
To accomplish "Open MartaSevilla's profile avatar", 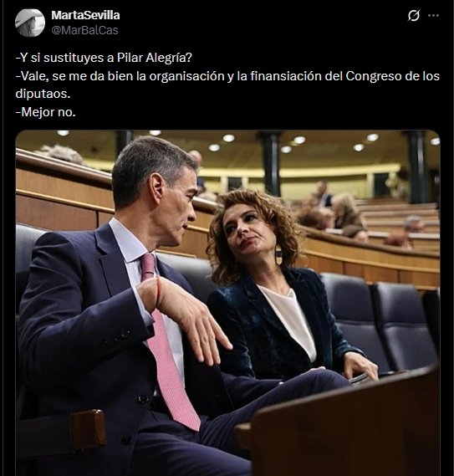I will pyautogui.click(x=30, y=23).
